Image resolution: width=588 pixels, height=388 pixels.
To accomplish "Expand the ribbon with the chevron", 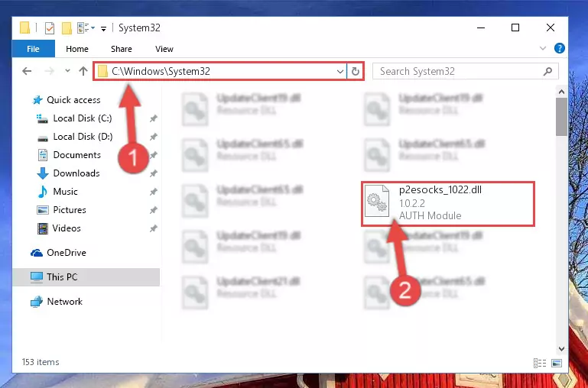I will 543,48.
